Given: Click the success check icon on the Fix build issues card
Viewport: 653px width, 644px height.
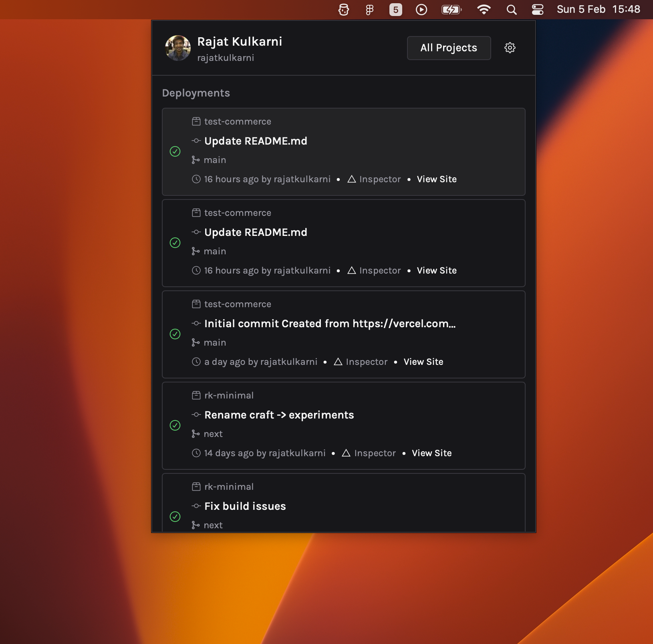Looking at the screenshot, I should (175, 517).
